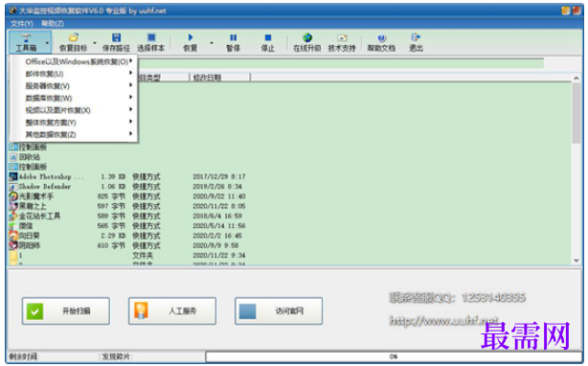Screen dimensions: 588x366
Task: Click the 人工服务 button
Action: [172, 310]
